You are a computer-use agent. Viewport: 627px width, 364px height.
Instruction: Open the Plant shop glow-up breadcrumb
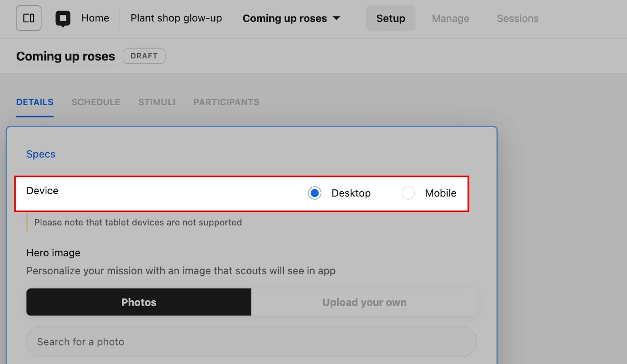point(176,18)
